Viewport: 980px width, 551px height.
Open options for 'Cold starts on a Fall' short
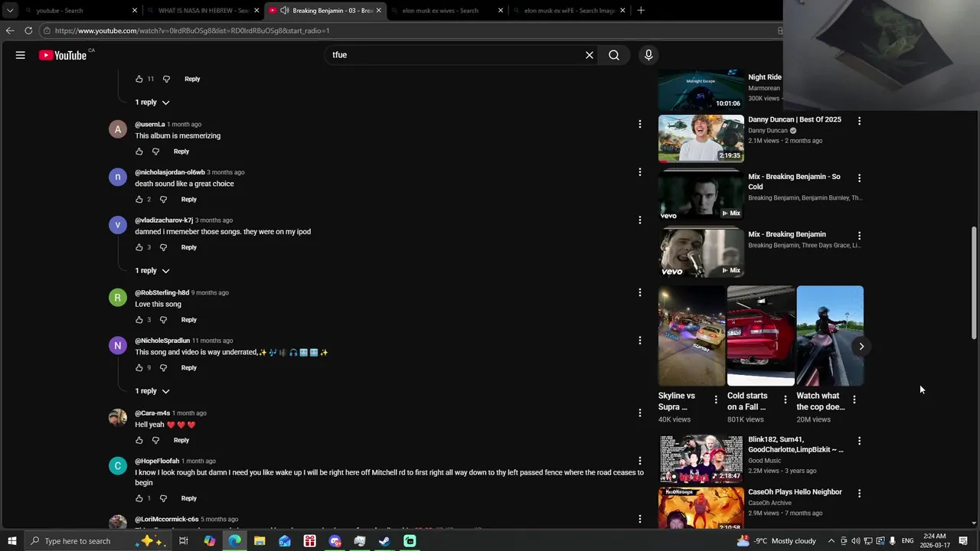(785, 399)
